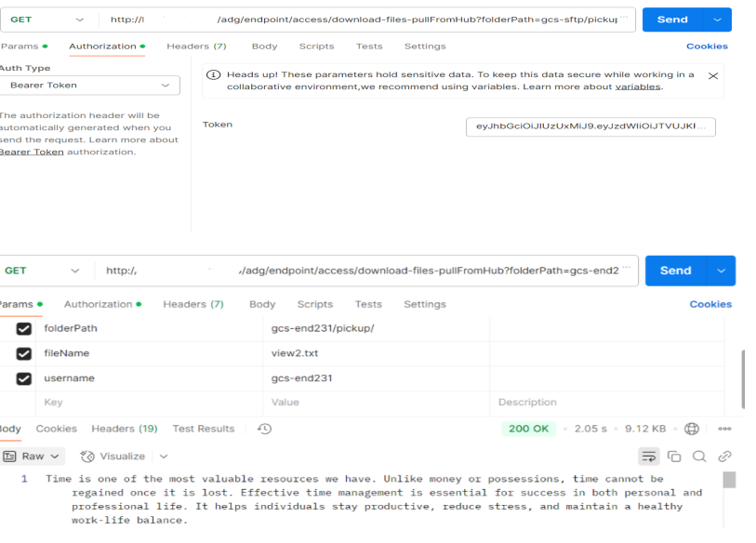This screenshot has height=543, width=756.
Task: Uncheck the username parameter checkbox
Action: (x=24, y=378)
